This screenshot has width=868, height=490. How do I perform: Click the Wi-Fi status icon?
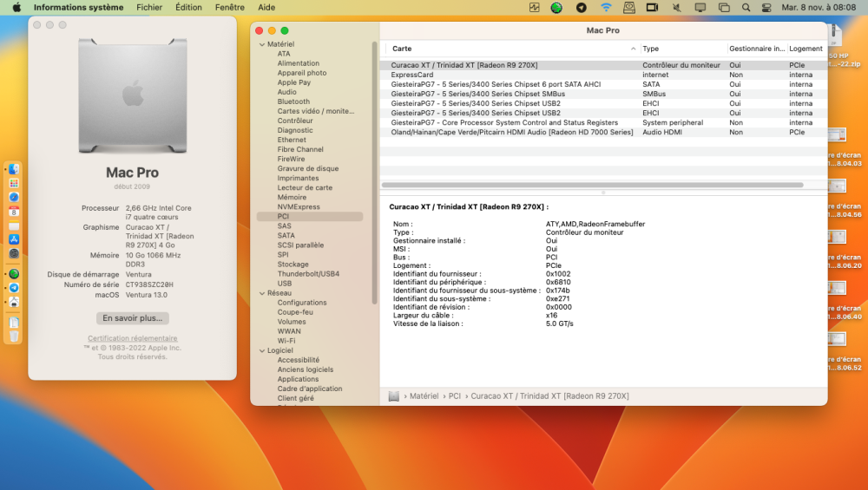click(x=606, y=7)
